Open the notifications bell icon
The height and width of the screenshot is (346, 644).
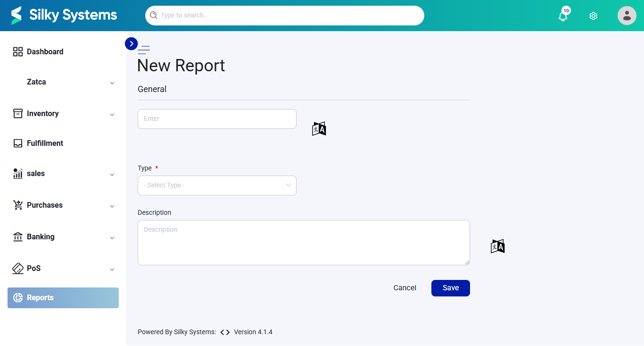point(562,17)
